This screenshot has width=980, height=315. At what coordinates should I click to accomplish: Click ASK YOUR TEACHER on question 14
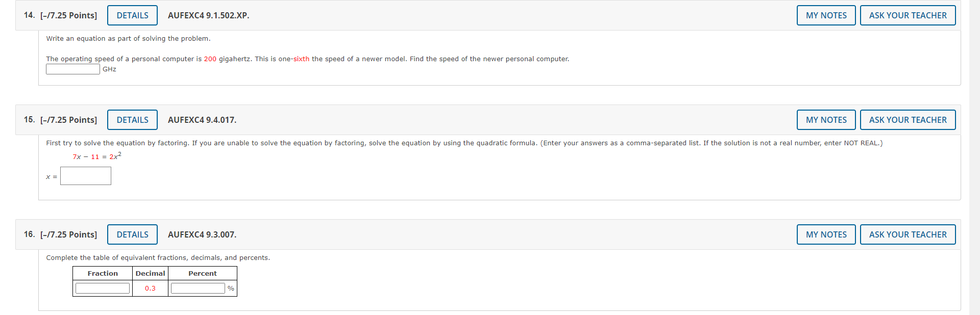(x=908, y=15)
